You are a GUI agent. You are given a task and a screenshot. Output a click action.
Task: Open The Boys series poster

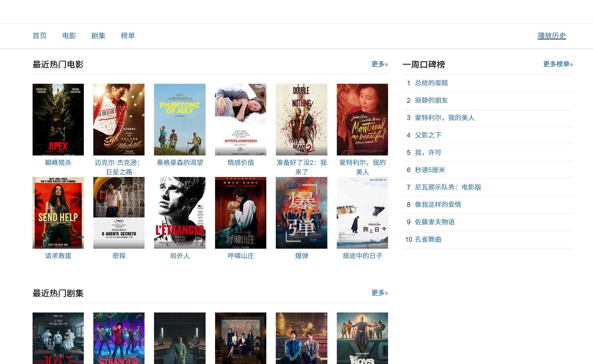[362, 338]
